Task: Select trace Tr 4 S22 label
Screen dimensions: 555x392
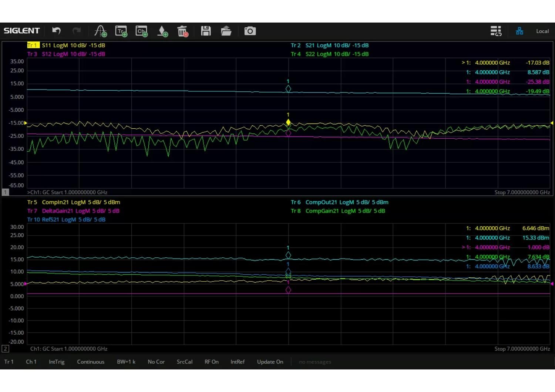Action: click(x=330, y=54)
